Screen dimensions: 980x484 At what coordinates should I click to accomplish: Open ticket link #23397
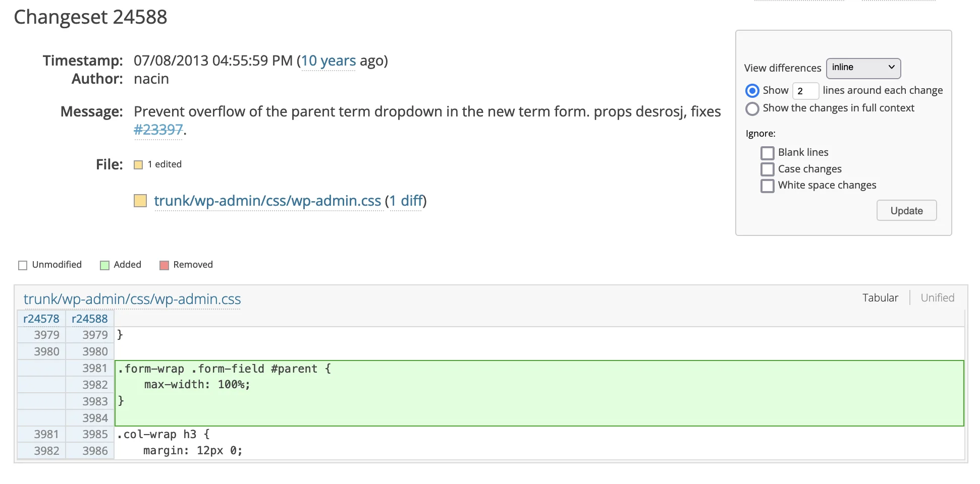(158, 130)
